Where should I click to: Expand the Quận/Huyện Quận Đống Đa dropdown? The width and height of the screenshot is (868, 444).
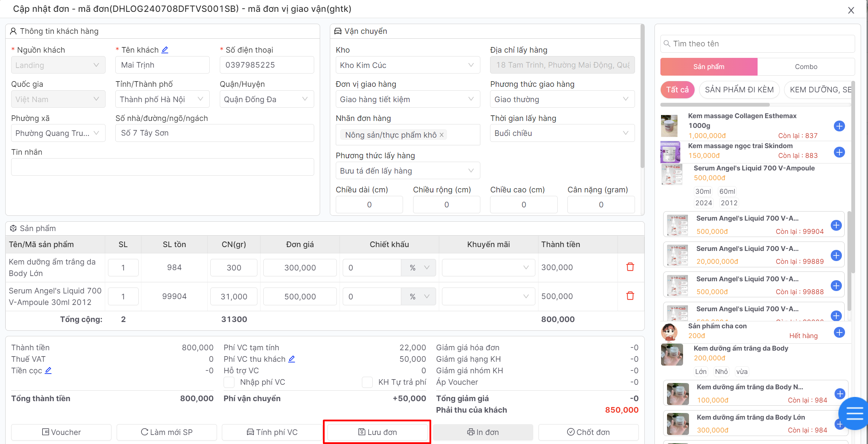tap(266, 99)
